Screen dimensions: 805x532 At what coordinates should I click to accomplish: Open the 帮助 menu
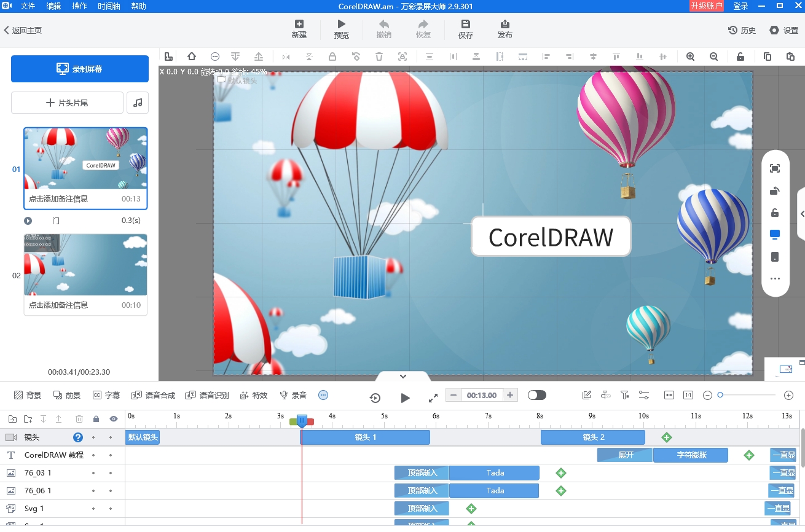tap(139, 6)
